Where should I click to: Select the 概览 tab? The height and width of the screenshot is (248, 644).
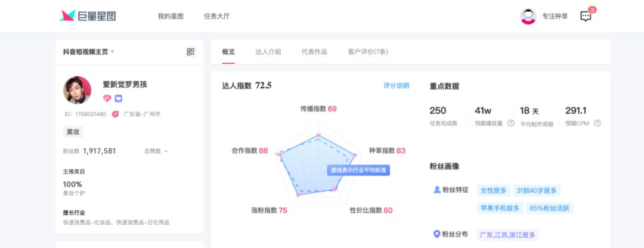point(228,52)
